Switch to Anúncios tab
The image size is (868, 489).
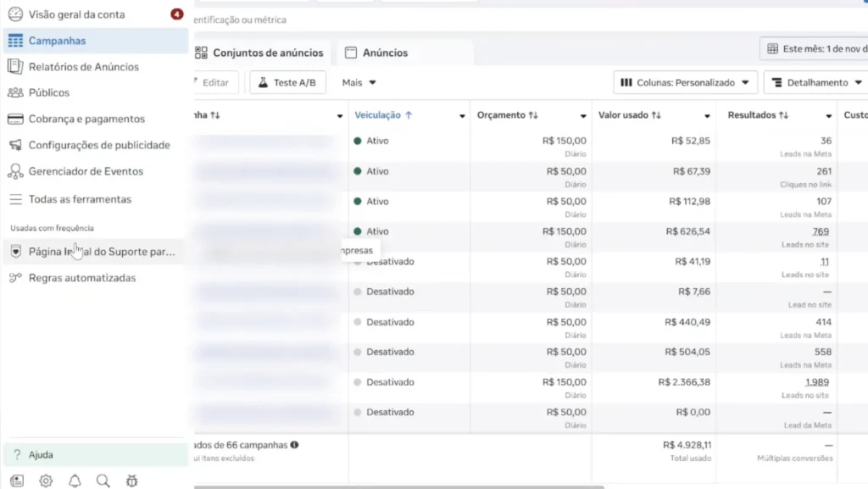(x=404, y=53)
